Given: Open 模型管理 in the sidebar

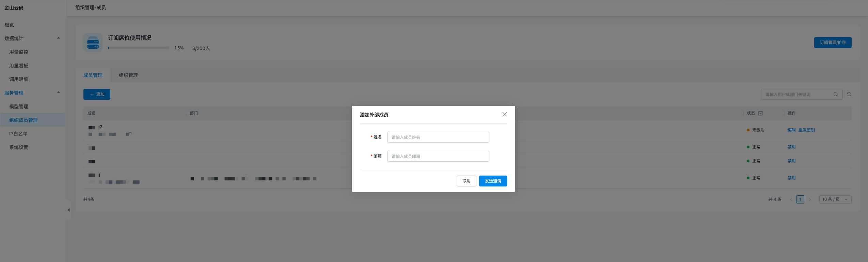Looking at the screenshot, I should coord(19,107).
